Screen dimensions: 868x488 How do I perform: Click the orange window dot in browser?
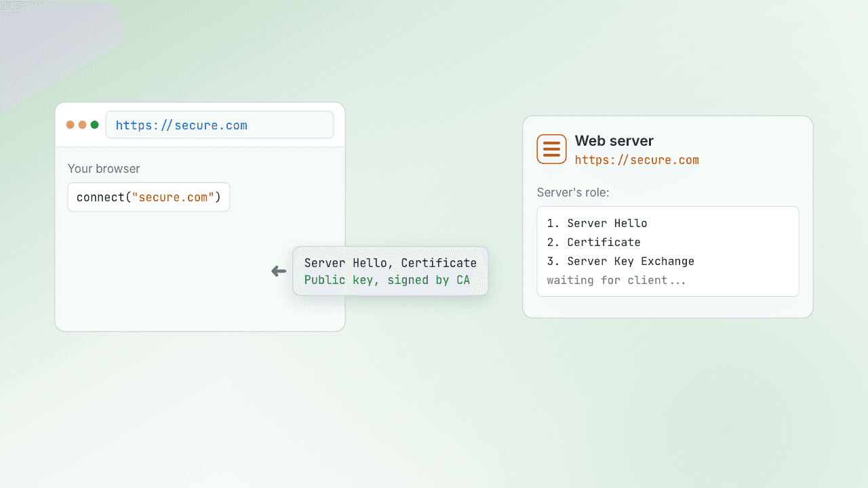(83, 125)
